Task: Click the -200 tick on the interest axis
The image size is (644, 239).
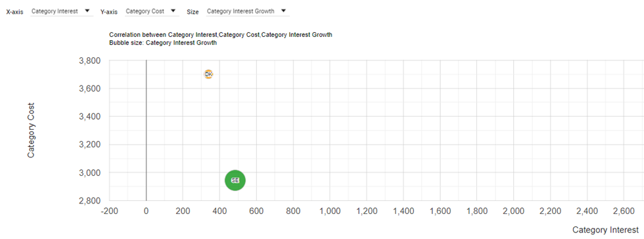Action: 109,211
